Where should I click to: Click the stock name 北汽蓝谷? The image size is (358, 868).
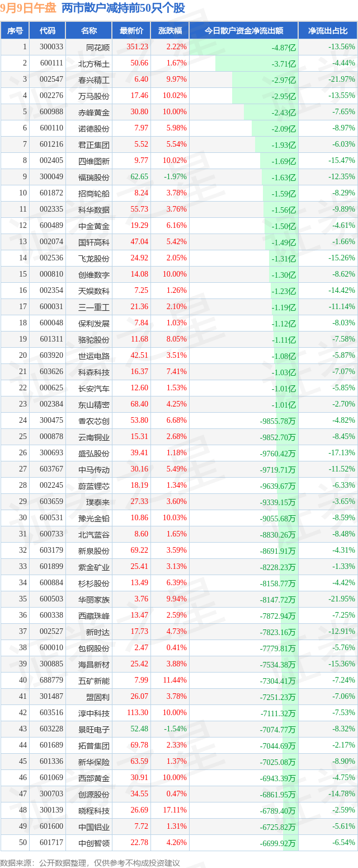tap(94, 534)
